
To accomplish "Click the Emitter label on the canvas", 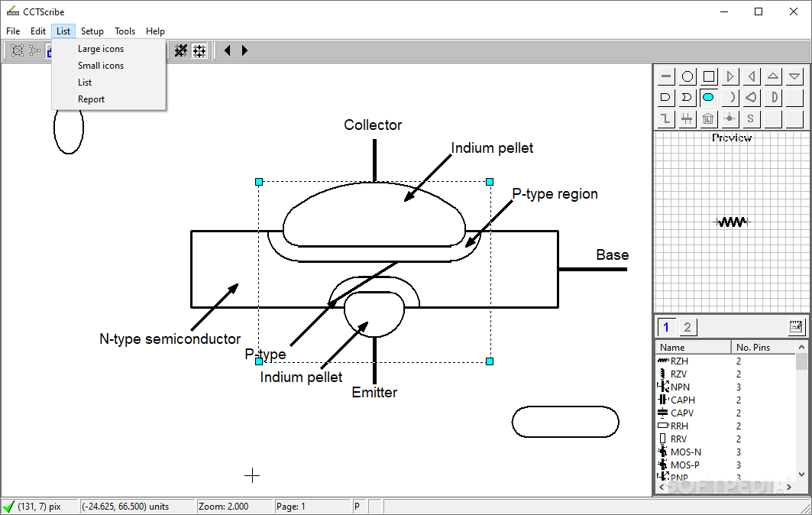I will 374,392.
